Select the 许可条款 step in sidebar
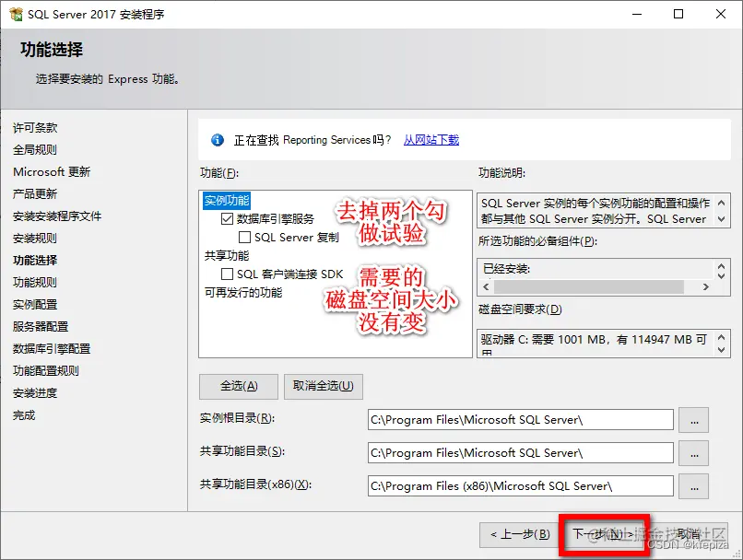The image size is (743, 560). pos(35,128)
